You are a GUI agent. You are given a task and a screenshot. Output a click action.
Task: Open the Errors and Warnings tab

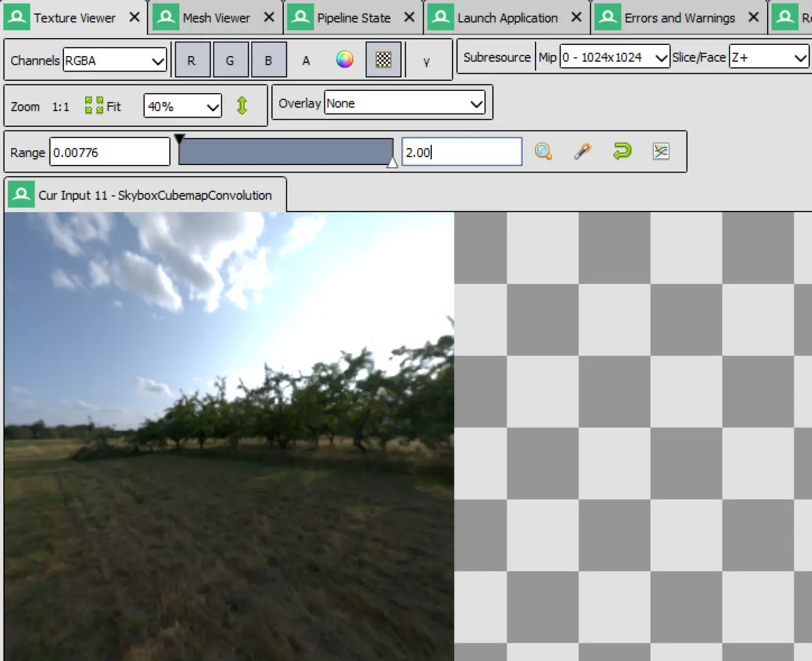tap(679, 17)
